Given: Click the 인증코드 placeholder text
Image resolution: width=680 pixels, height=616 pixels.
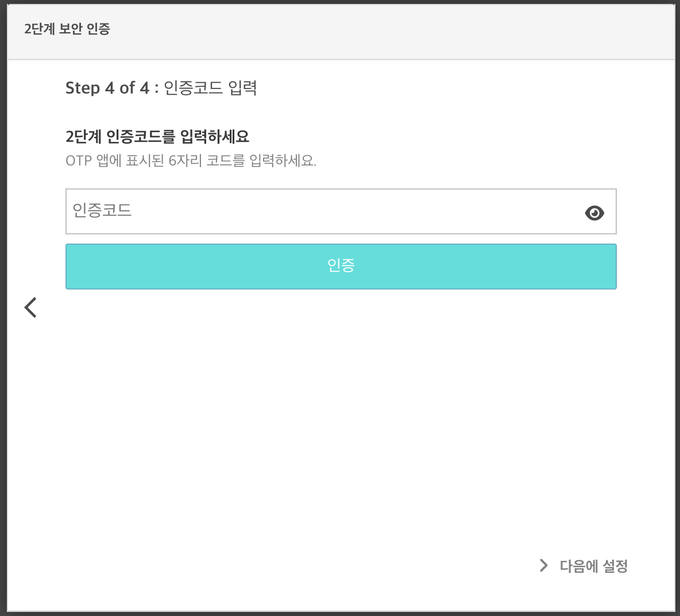Looking at the screenshot, I should tap(102, 210).
